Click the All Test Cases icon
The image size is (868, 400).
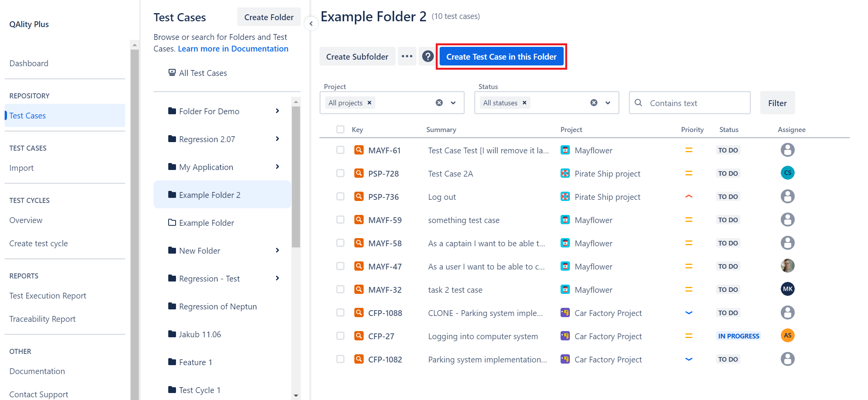(x=172, y=72)
